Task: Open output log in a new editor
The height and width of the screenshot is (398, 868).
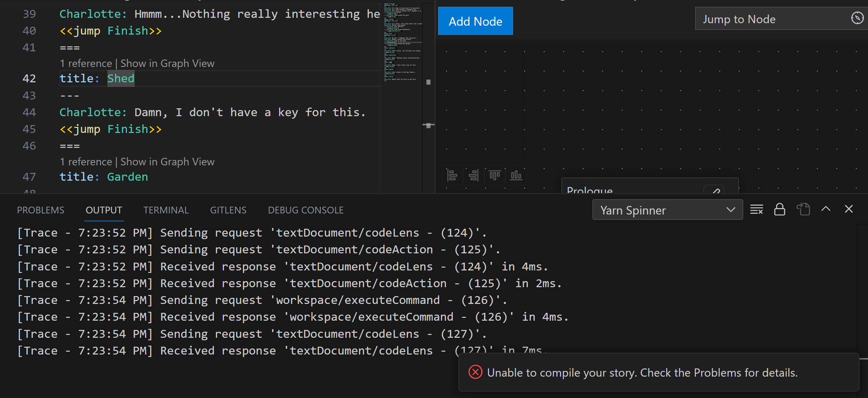Action: (x=803, y=209)
